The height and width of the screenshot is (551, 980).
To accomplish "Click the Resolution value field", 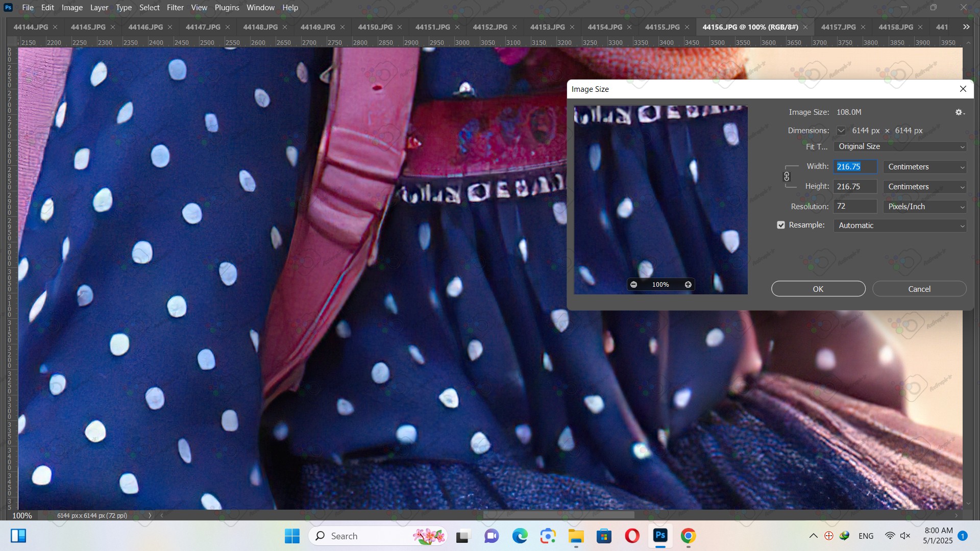I will click(x=855, y=207).
